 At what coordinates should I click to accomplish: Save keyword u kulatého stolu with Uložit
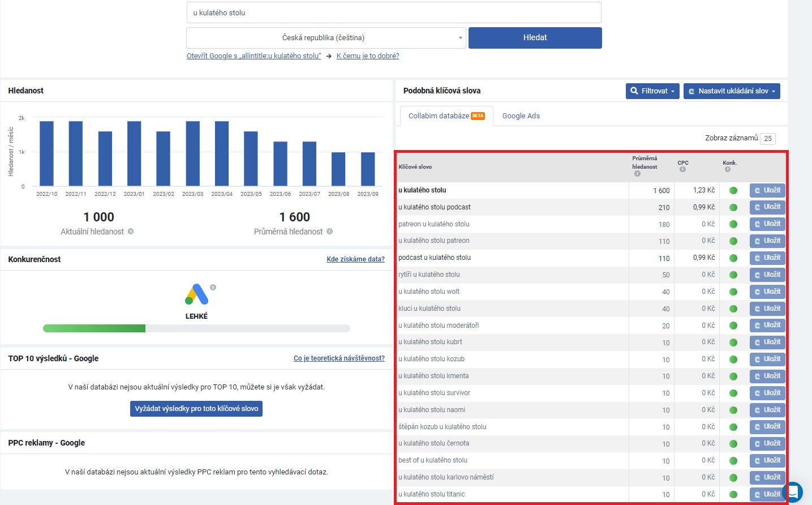coord(767,191)
